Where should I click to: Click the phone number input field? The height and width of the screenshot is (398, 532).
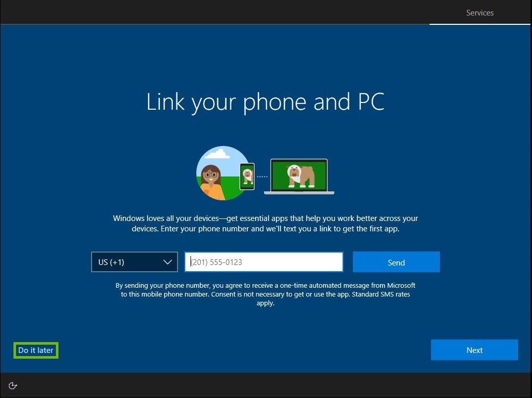tap(263, 262)
